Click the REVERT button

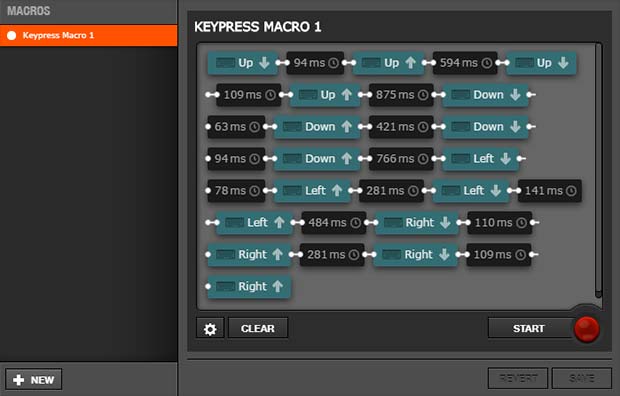coord(518,378)
